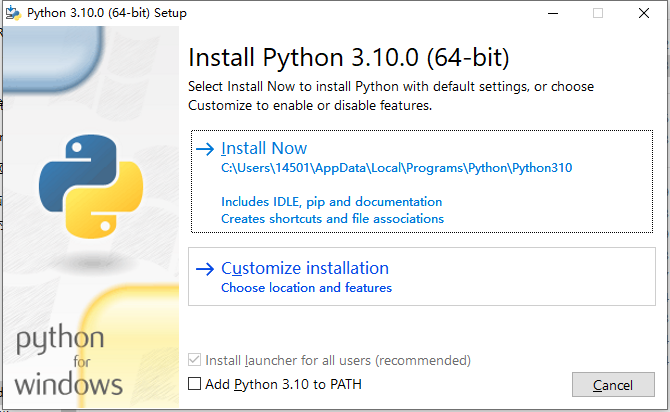Click "Includes IDLE, pip and documentation" text
Viewport: 670px width, 412px height.
331,201
